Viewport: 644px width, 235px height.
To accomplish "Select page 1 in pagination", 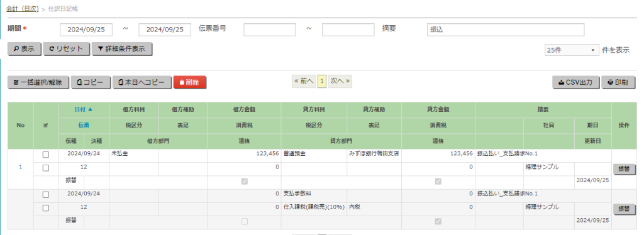I will (322, 81).
